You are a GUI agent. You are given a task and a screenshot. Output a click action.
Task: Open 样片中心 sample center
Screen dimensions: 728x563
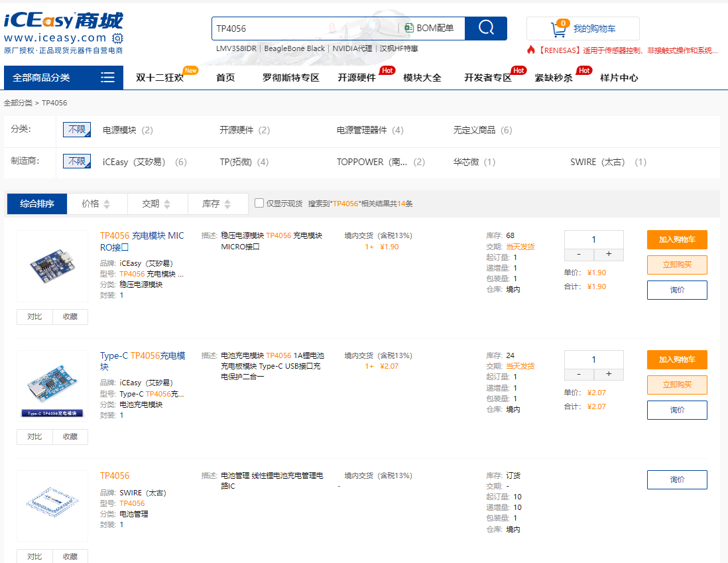coord(619,78)
